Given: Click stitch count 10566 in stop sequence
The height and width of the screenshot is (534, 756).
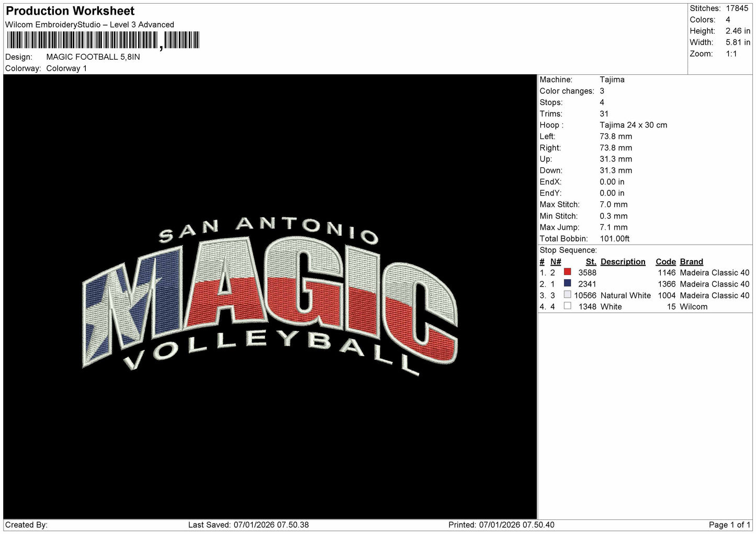Looking at the screenshot, I should 585,296.
